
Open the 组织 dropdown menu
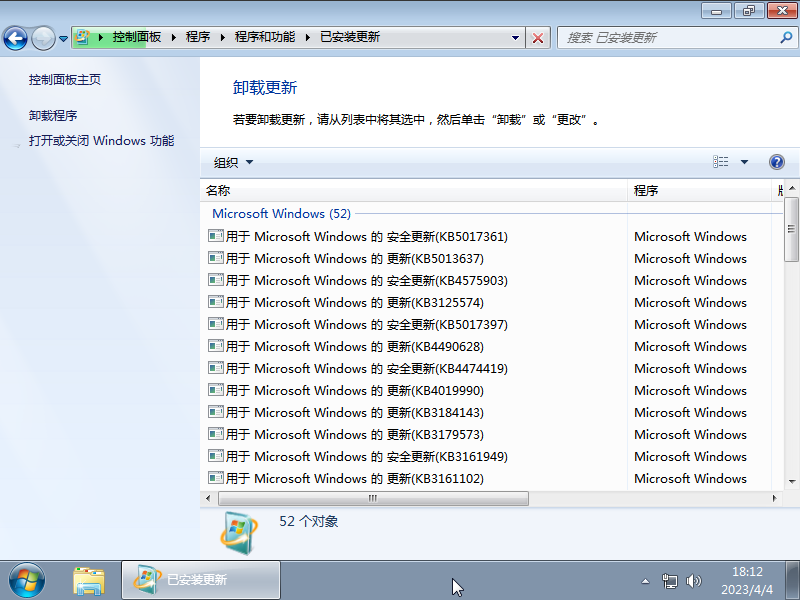click(x=228, y=162)
